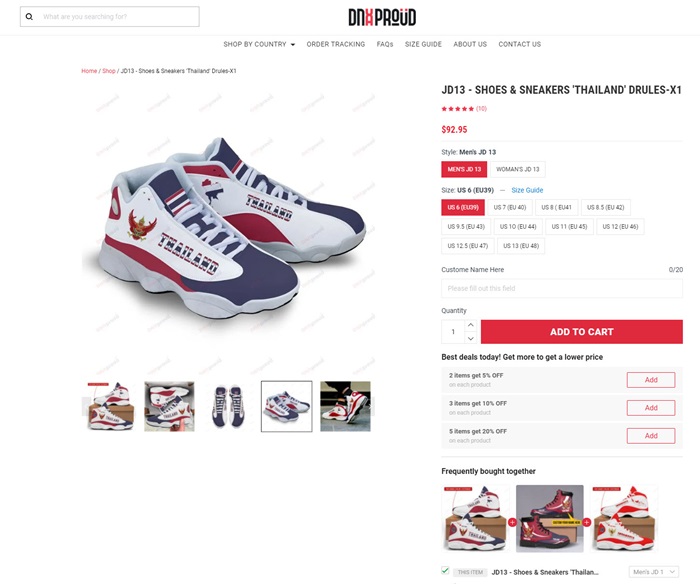Screen dimensions: 700x584
Task: Choose size US 8.5 (EU 42)
Action: pos(605,207)
